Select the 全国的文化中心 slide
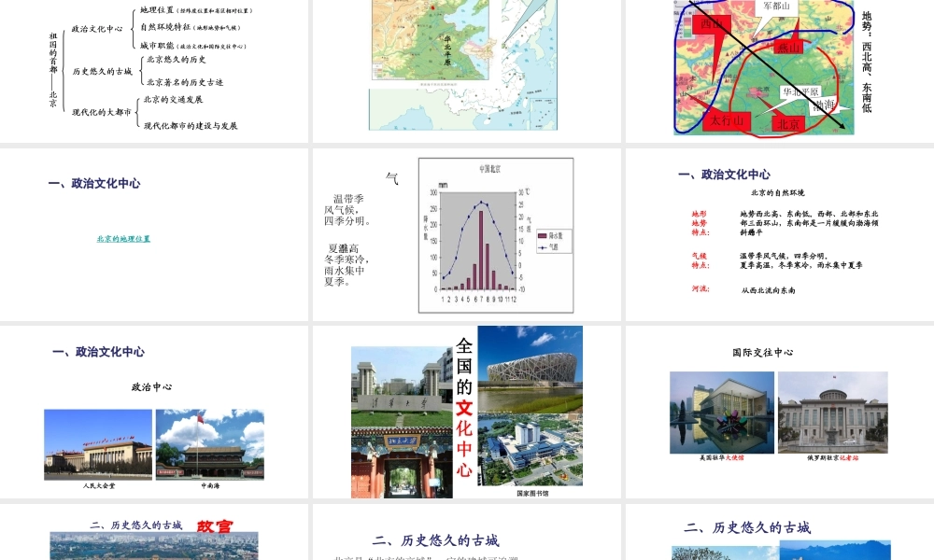This screenshot has width=934, height=560. tap(466, 412)
